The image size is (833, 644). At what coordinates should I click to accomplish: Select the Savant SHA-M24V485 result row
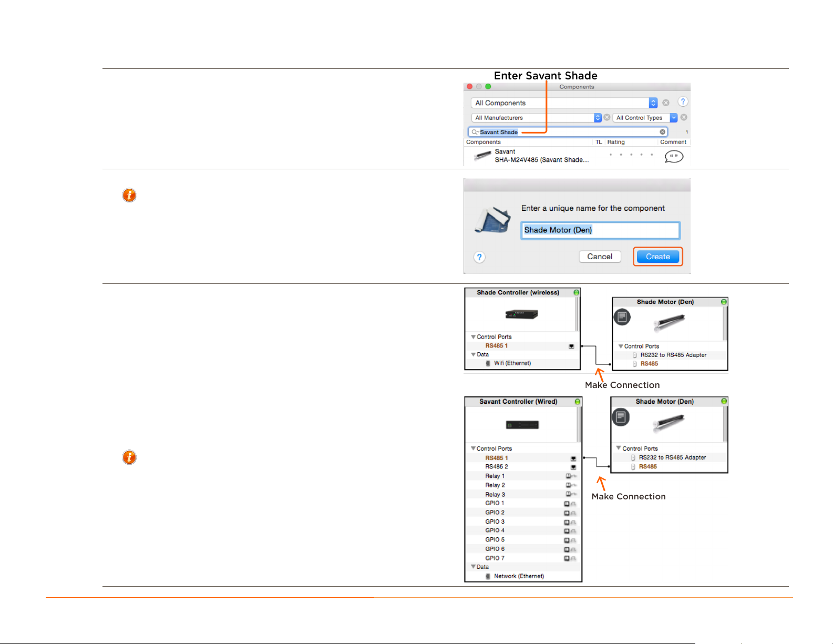click(577, 156)
